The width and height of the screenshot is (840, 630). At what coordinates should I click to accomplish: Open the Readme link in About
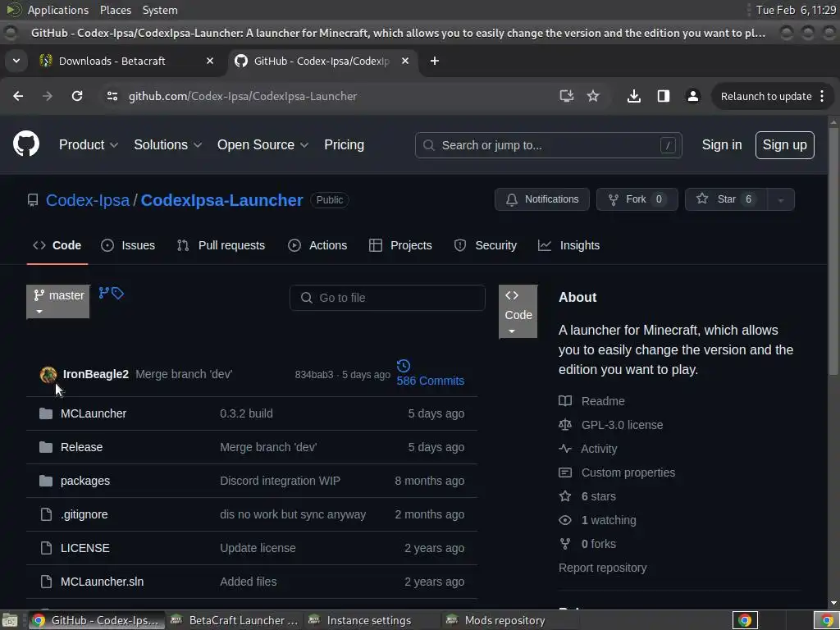603,401
